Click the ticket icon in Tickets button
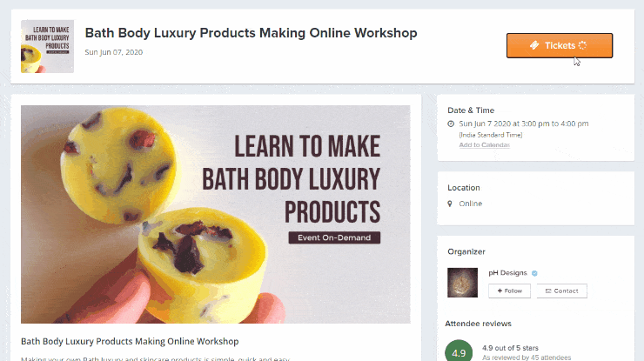 tap(534, 45)
